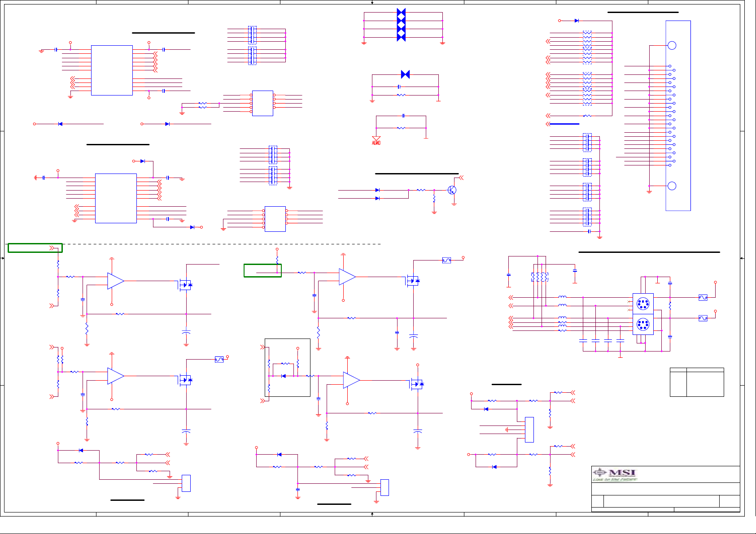Viewport: 756px width, 534px height.
Task: Click the AGND ground symbol label
Action: point(376,143)
